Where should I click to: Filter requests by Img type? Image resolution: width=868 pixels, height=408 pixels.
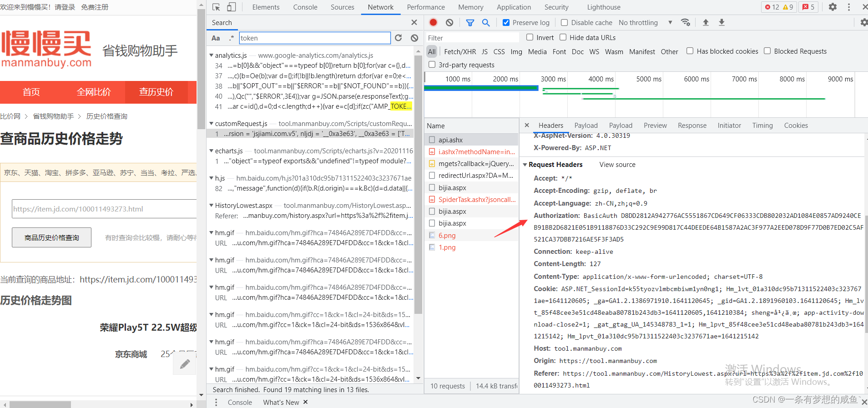pyautogui.click(x=516, y=52)
